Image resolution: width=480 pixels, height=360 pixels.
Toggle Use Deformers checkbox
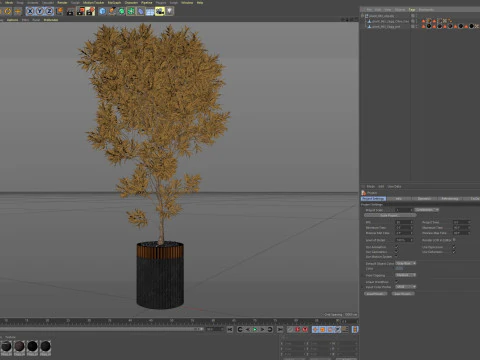point(454,252)
